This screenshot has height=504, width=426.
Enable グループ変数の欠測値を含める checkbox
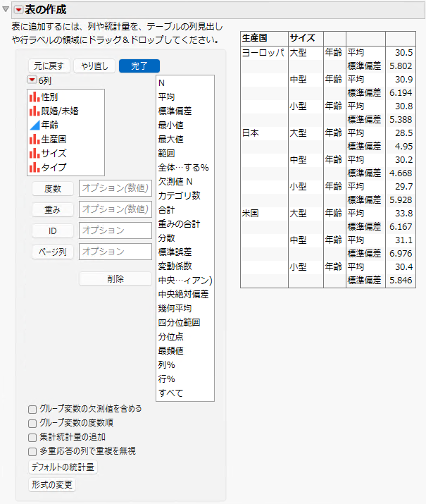[x=32, y=409]
